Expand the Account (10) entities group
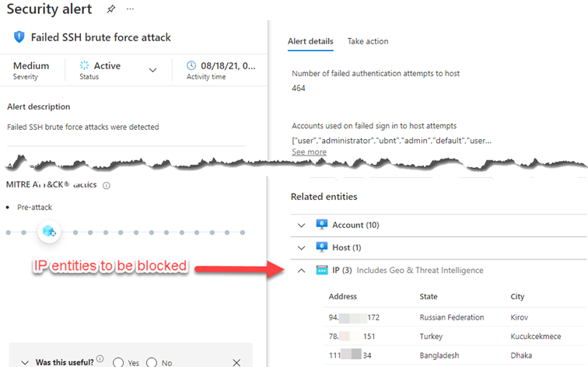588x367 pixels. tap(302, 225)
